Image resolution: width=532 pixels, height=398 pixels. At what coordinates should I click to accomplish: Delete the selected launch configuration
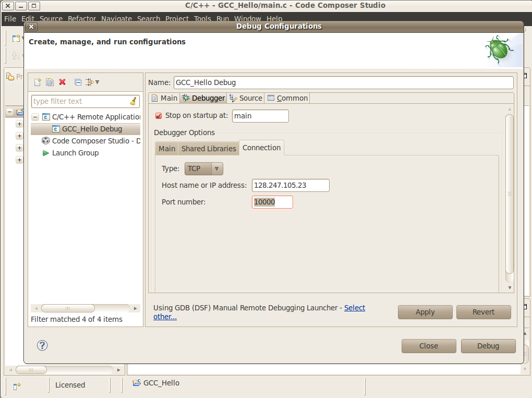(x=62, y=82)
